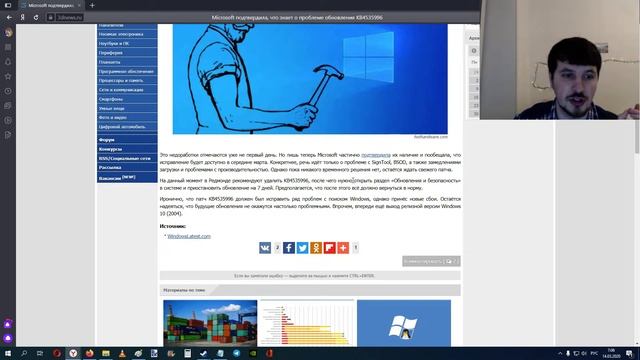The image size is (640, 360).
Task: Open the Alice assistant purple icon in the sidebar
Action: tap(8, 338)
